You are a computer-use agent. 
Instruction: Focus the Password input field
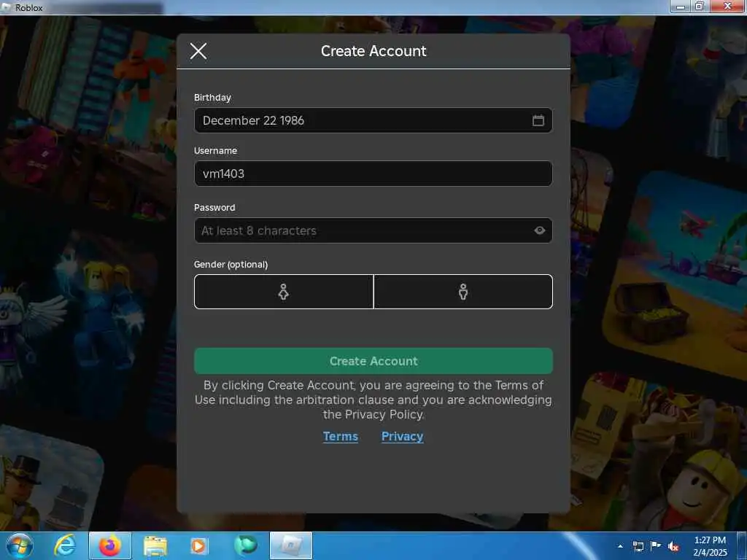373,230
